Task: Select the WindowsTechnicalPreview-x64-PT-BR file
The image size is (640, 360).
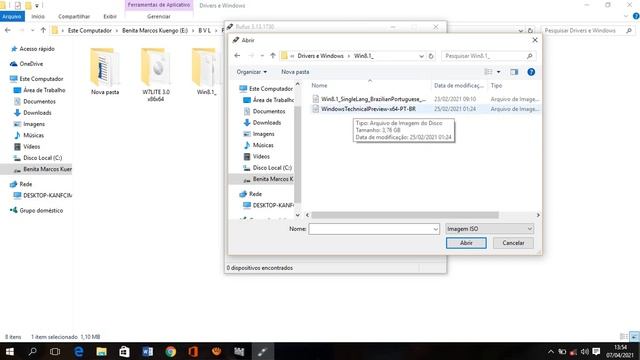Action: (368, 109)
